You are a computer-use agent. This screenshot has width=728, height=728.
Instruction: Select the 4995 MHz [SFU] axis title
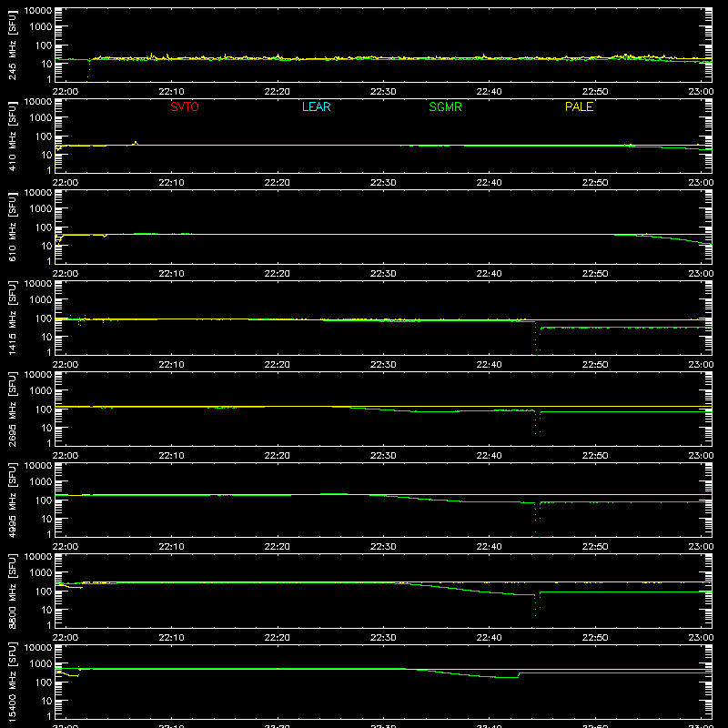[x=12, y=500]
